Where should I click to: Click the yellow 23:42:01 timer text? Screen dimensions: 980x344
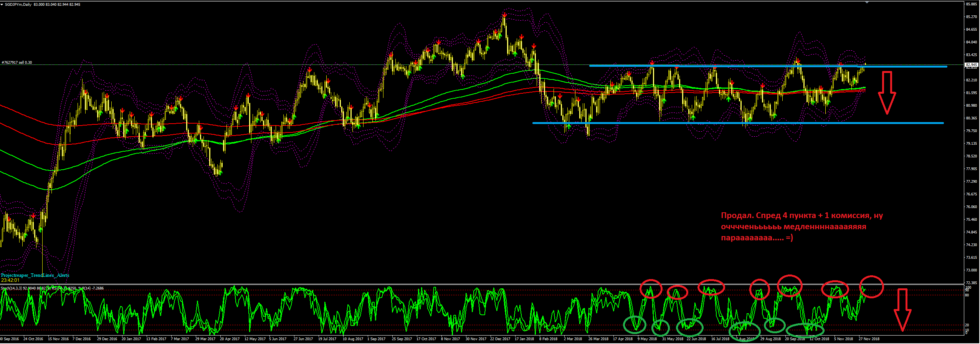click(10, 280)
